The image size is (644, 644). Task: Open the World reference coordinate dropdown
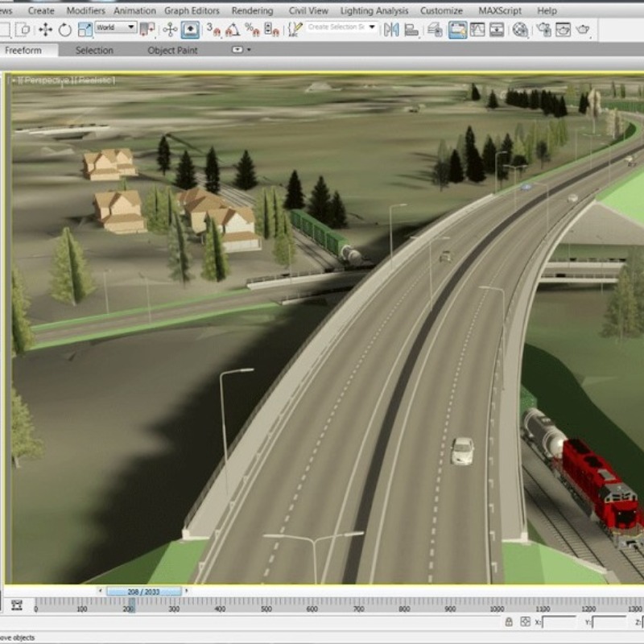[x=116, y=27]
